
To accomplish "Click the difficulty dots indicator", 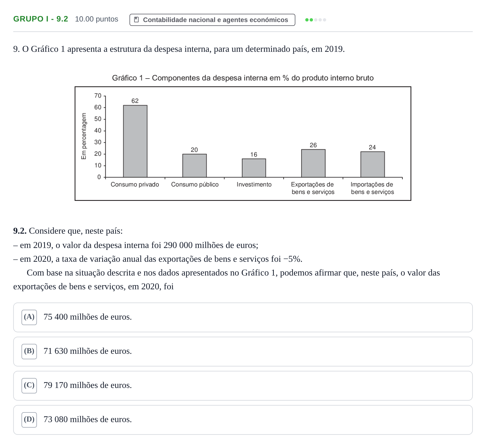I will [316, 20].
